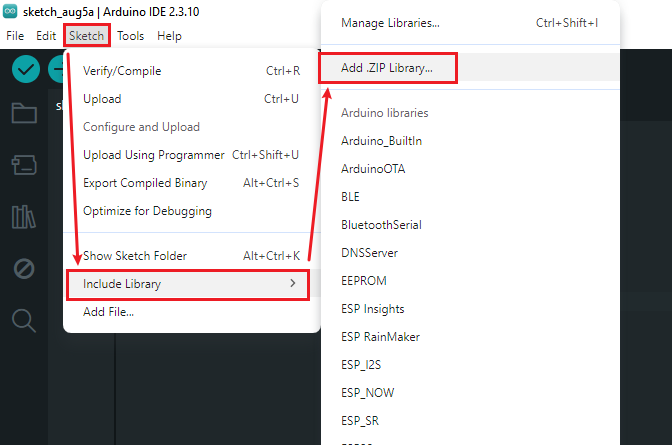Screen dimensions: 672x445
Task: Include the ArduinoOTA library
Action: tap(470, 168)
